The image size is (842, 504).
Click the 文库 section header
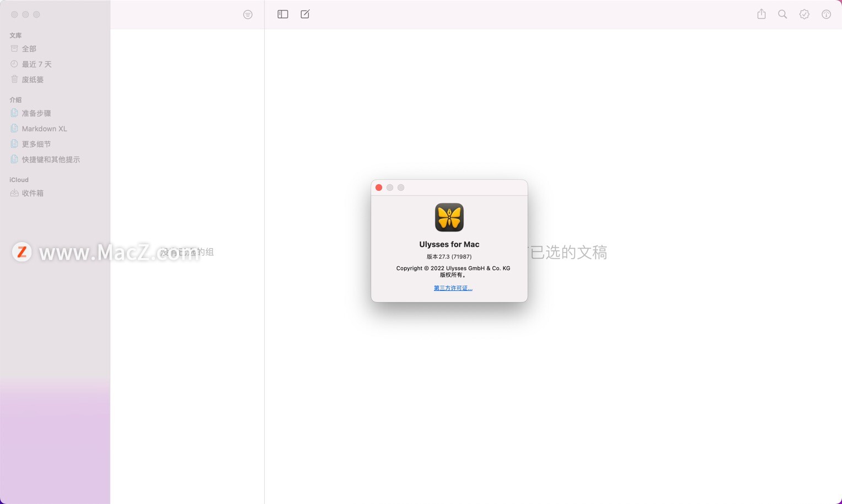(x=15, y=36)
